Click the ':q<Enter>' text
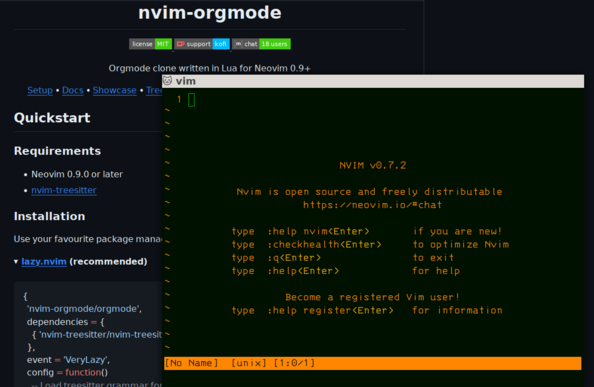The image size is (594, 387). [x=294, y=258]
